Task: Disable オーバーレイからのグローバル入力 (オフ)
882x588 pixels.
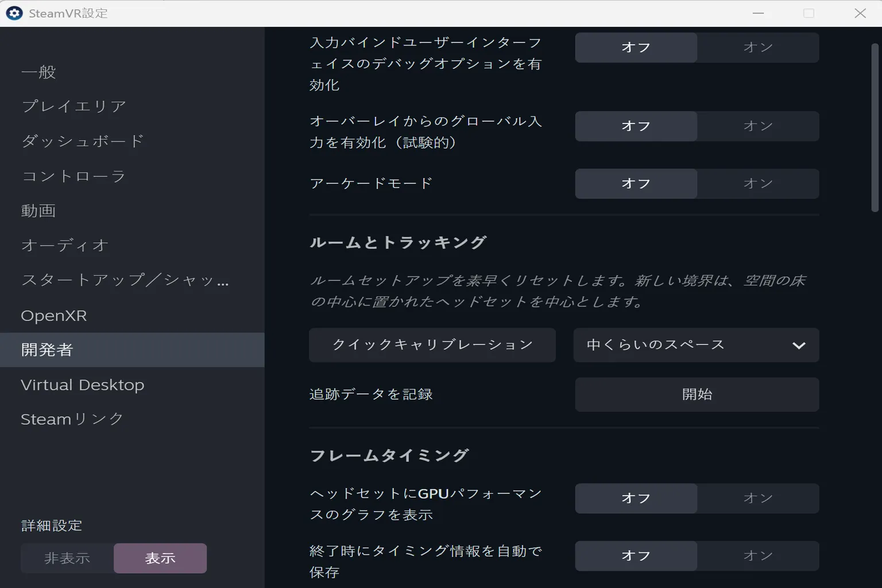Action: click(636, 126)
